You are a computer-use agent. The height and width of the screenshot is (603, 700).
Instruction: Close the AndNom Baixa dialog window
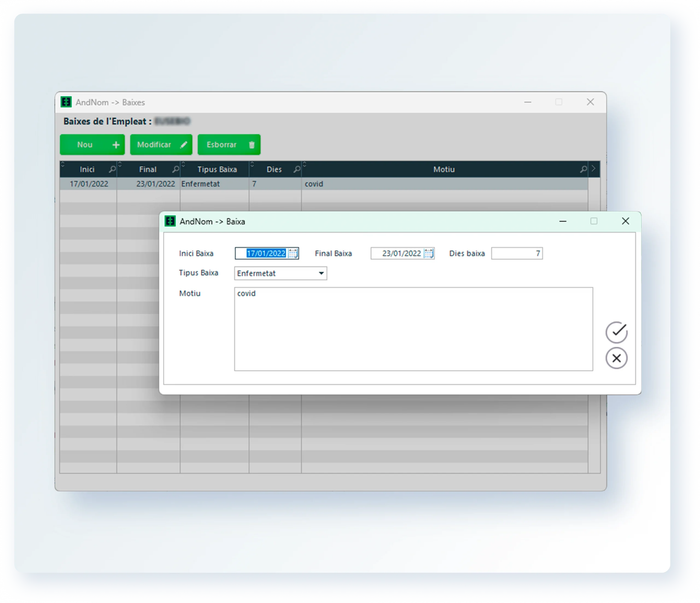pyautogui.click(x=625, y=221)
